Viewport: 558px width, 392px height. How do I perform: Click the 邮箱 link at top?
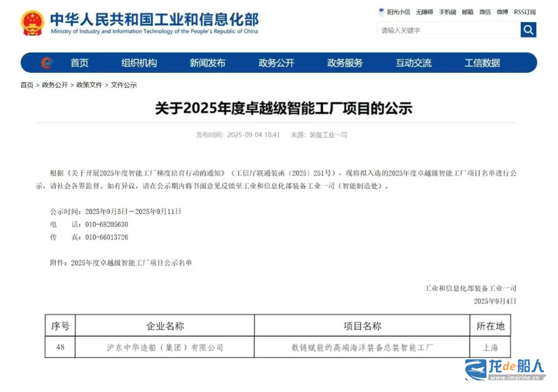pyautogui.click(x=468, y=12)
